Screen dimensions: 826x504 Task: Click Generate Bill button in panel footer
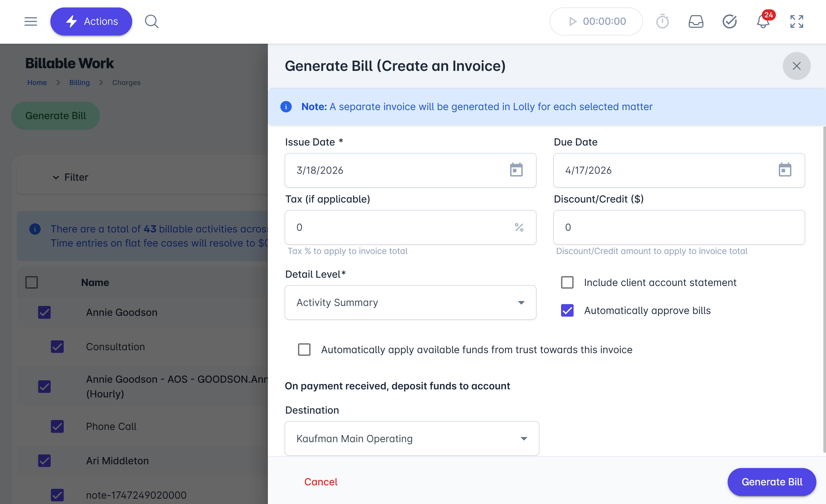pyautogui.click(x=772, y=482)
